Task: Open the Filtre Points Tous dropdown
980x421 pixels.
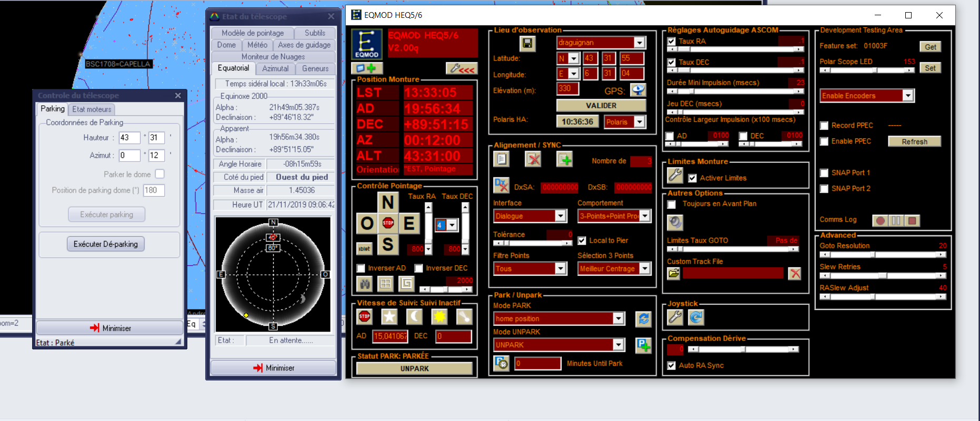Action: 561,269
